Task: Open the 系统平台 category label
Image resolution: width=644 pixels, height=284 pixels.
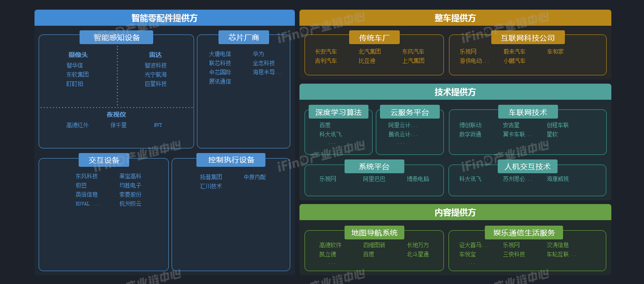Action: tap(374, 166)
